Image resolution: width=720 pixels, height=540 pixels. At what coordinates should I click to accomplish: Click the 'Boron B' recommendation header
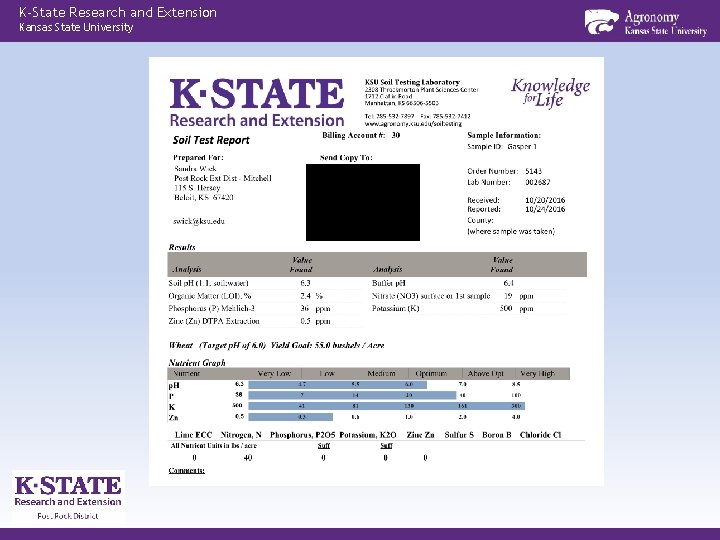(496, 434)
